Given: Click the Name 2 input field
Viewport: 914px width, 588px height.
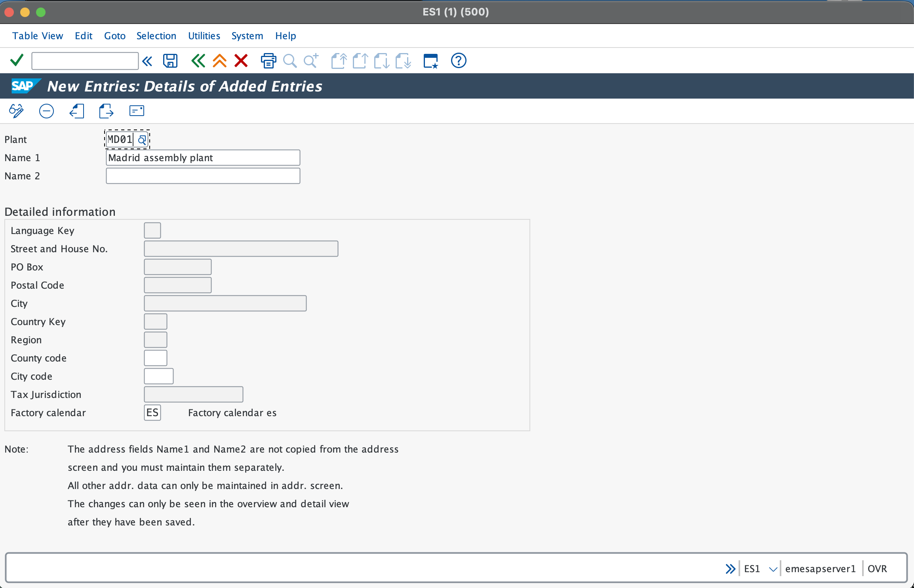Looking at the screenshot, I should click(203, 176).
